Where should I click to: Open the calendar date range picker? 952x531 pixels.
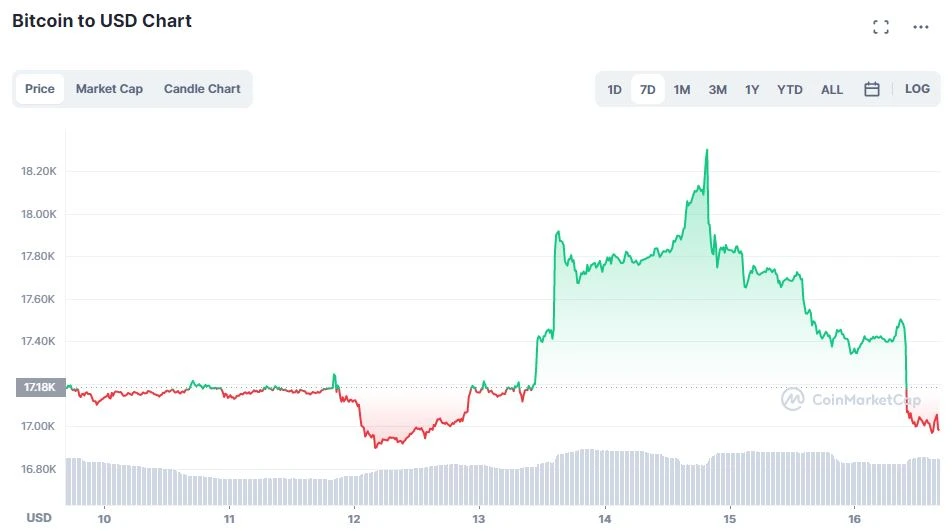[x=872, y=89]
